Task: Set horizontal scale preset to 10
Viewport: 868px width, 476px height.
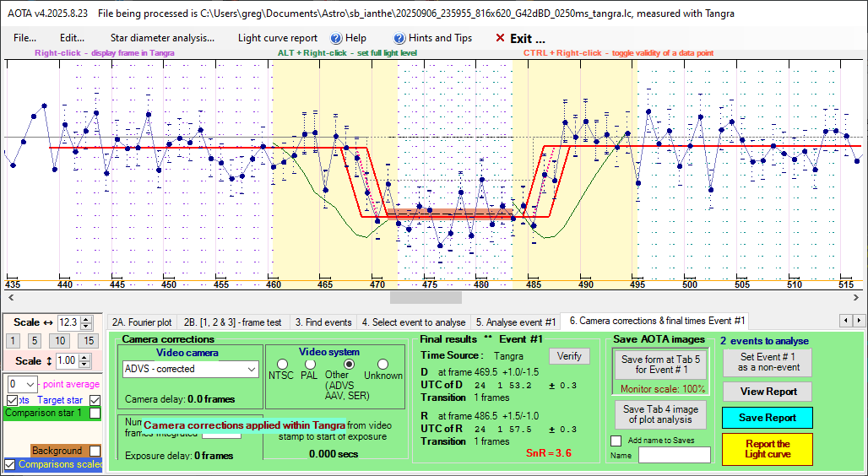Action: coord(59,340)
